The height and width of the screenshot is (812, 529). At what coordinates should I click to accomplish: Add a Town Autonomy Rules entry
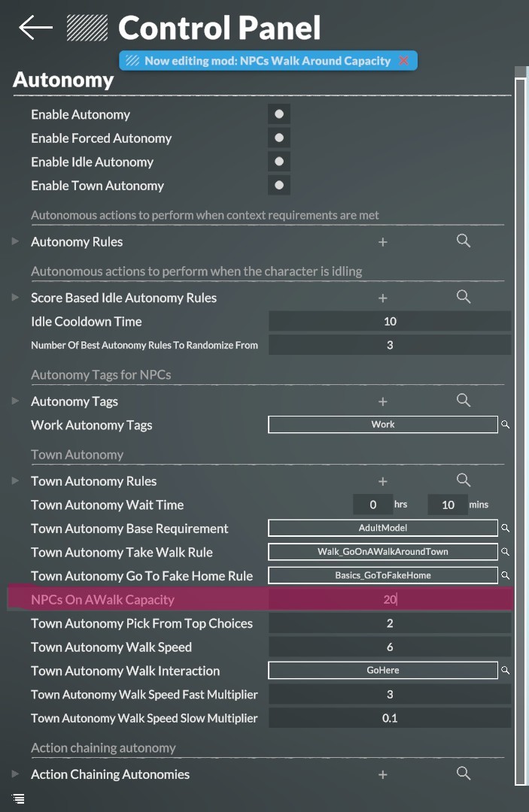coord(382,481)
